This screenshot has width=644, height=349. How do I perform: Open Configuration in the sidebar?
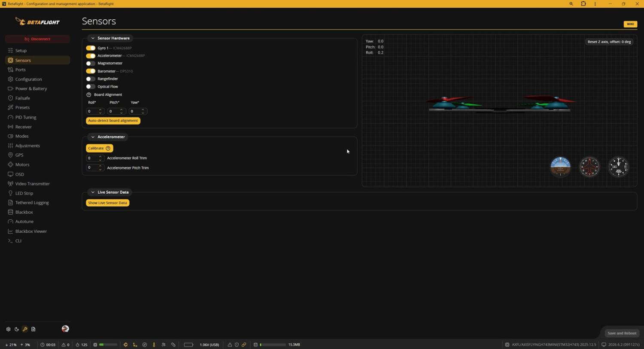(x=37, y=79)
